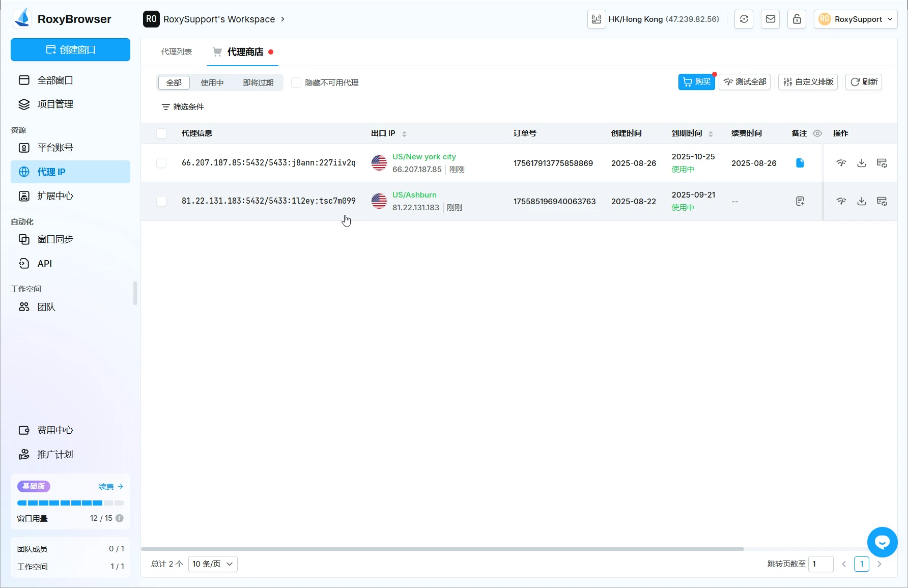Click the lock icon in header
The width and height of the screenshot is (908, 588).
coord(797,19)
